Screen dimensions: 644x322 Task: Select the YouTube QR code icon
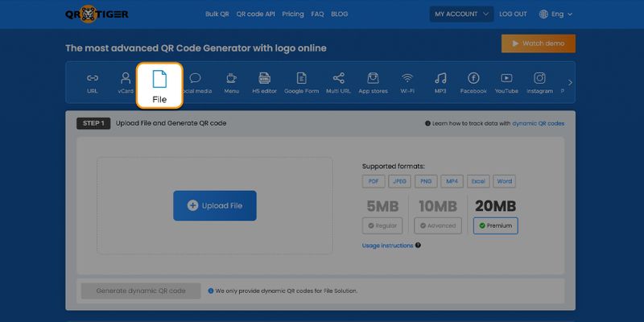(x=506, y=82)
